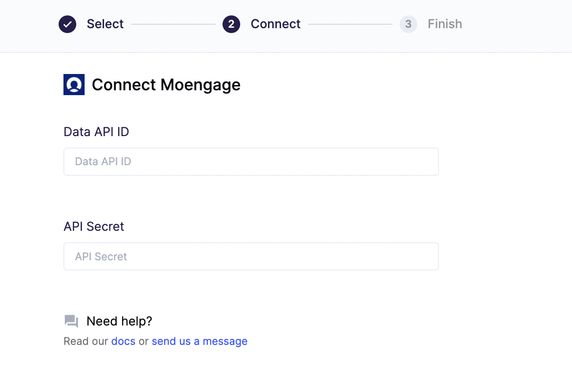Click the word or between help links

[x=144, y=341]
